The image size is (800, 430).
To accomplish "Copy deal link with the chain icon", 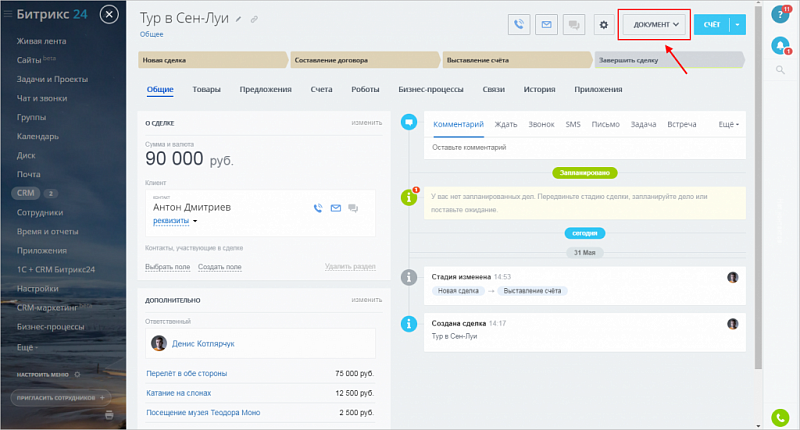I will (254, 19).
